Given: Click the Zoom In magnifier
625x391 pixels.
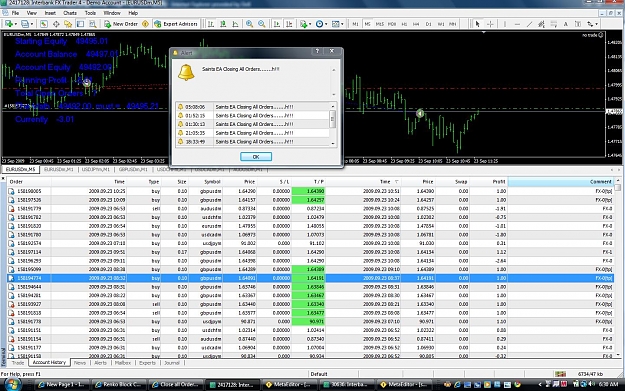Looking at the screenshot, I should pyautogui.click(x=250, y=24).
